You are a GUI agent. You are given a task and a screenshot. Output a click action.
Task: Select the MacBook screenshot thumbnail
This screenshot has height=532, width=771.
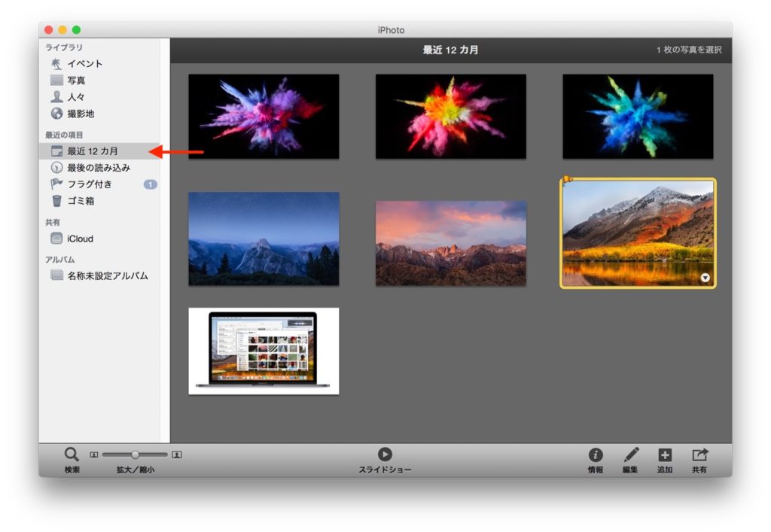pyautogui.click(x=264, y=351)
